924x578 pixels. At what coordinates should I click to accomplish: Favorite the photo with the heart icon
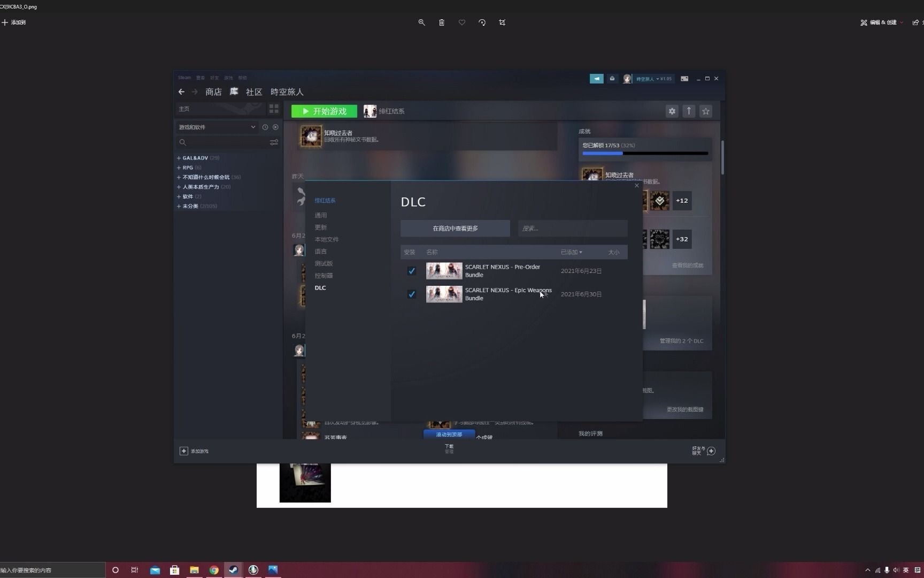462,22
